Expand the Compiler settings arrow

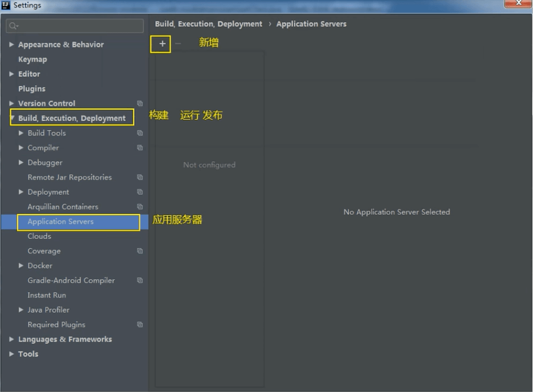click(21, 148)
